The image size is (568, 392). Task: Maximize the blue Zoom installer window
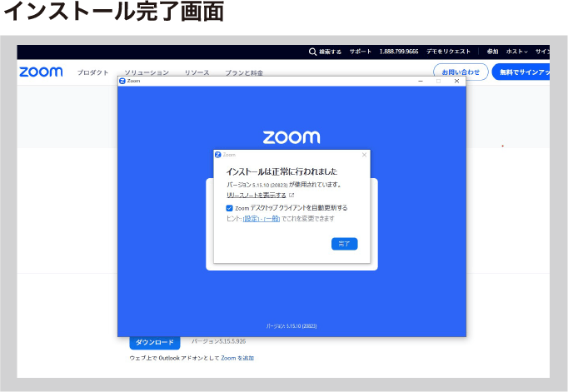(438, 81)
